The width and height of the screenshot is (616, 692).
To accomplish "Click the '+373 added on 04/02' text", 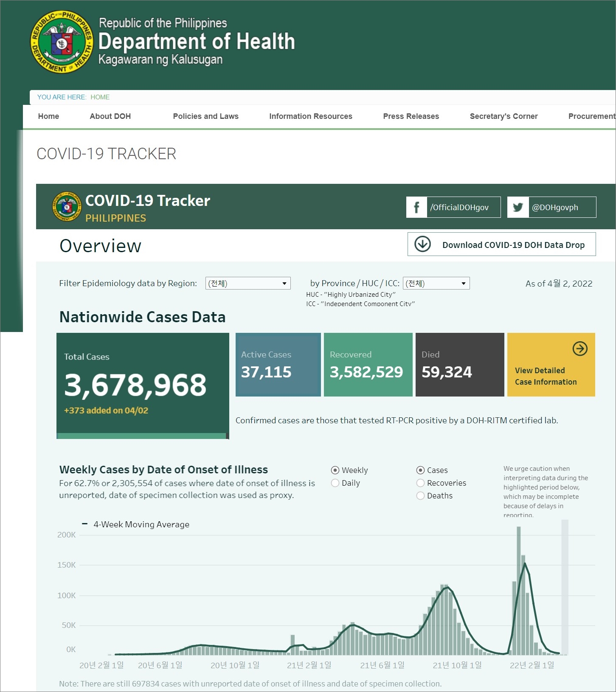I will click(x=106, y=411).
